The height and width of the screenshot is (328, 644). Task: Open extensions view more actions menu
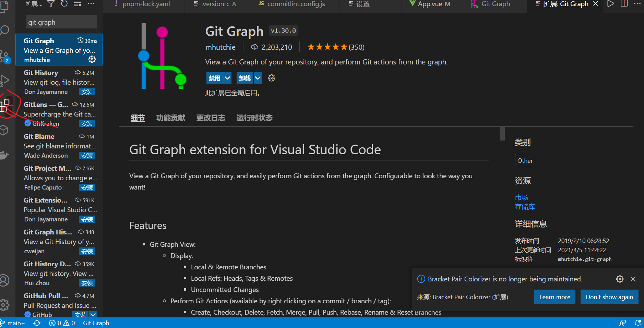point(91,4)
